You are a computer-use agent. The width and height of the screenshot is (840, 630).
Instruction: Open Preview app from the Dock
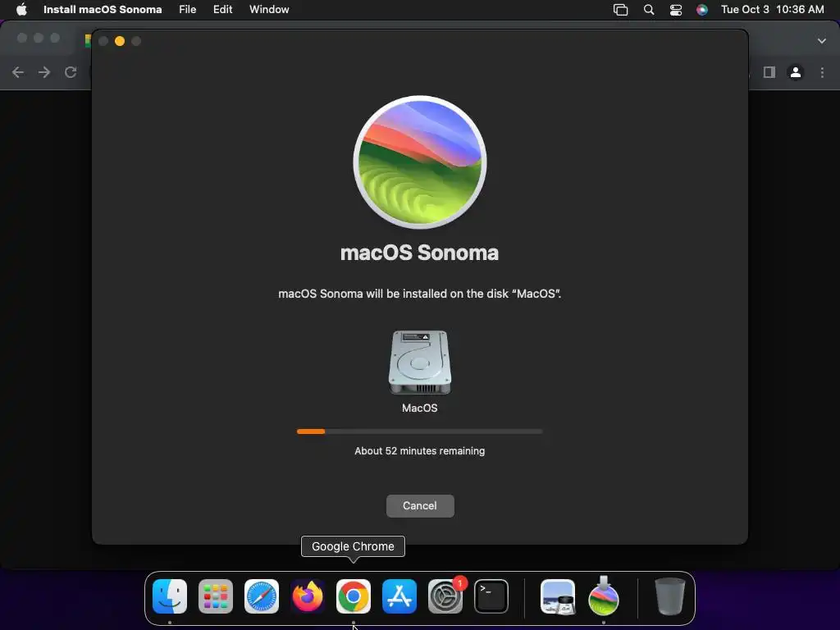pos(558,596)
